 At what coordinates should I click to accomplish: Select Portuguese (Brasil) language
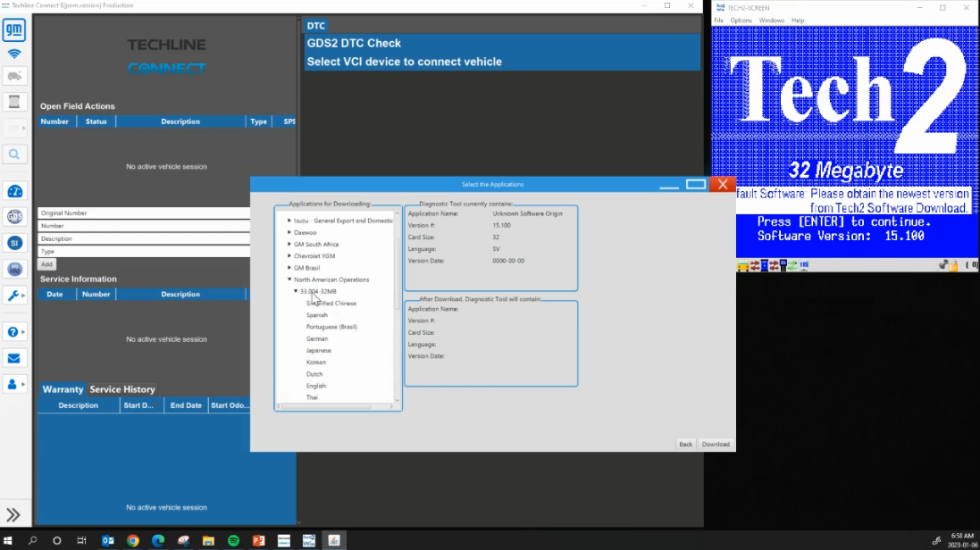331,327
